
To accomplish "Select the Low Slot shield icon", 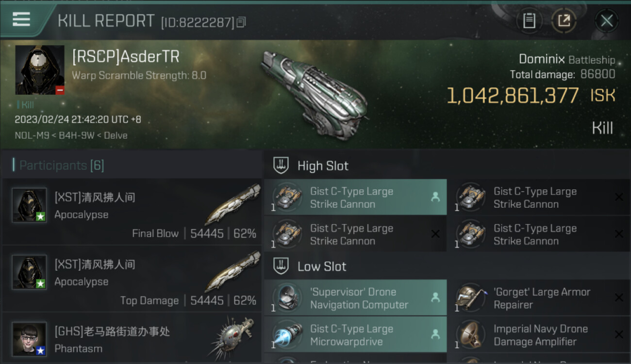I will point(281,266).
